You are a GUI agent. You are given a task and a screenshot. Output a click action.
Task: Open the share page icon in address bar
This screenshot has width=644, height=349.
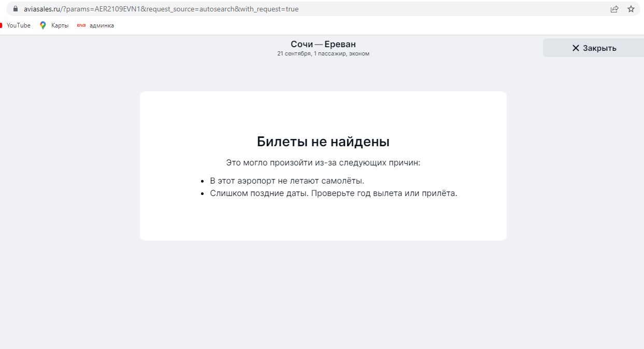coord(614,9)
